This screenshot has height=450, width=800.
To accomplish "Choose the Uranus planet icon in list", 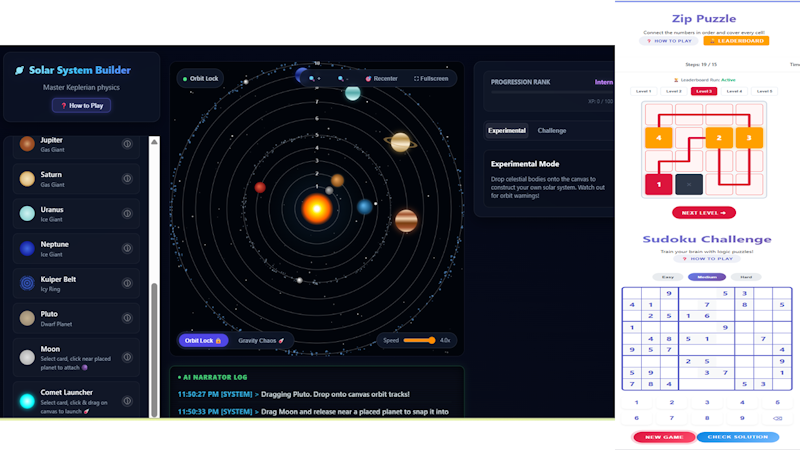I will point(27,213).
